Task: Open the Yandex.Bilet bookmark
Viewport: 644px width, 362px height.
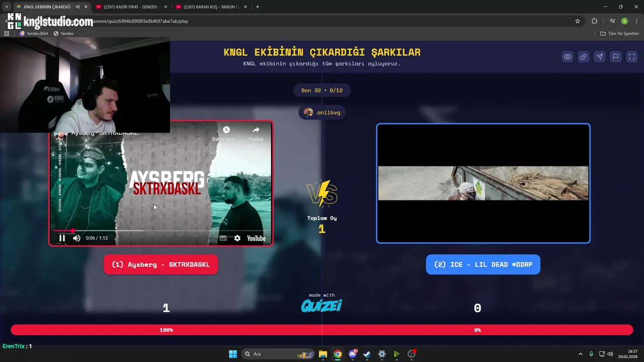Action: coord(34,34)
